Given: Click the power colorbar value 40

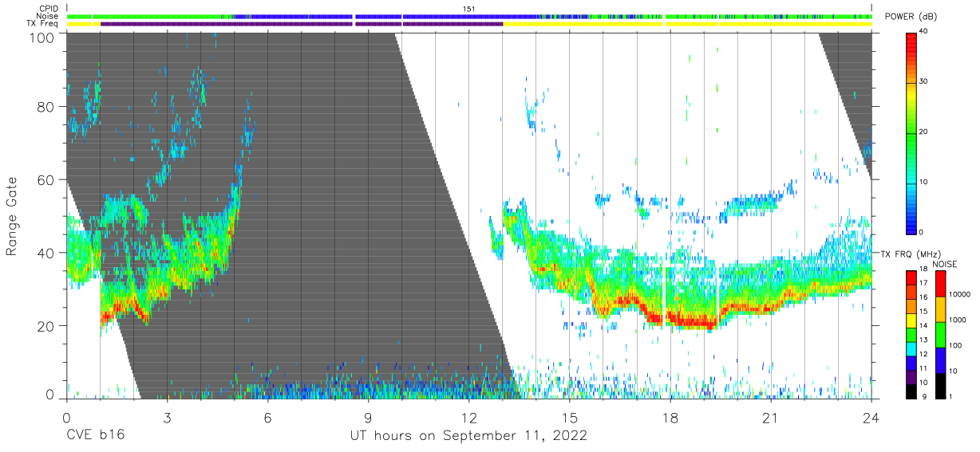Looking at the screenshot, I should click(923, 32).
